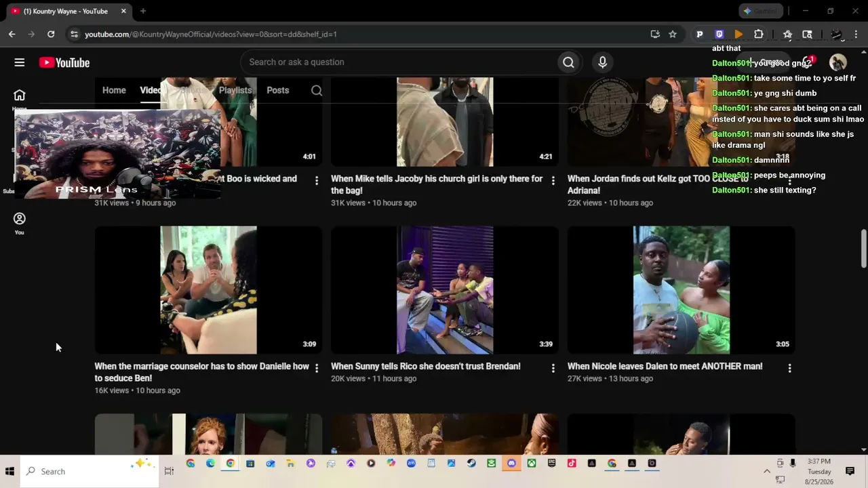Open Home in the YouTube sidebar
This screenshot has height=488, width=868.
point(20,98)
